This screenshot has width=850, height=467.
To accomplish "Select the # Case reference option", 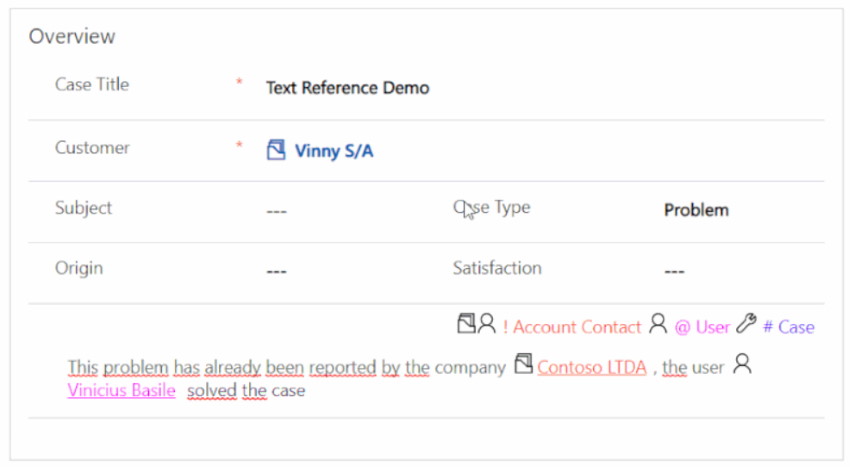I will click(x=789, y=327).
